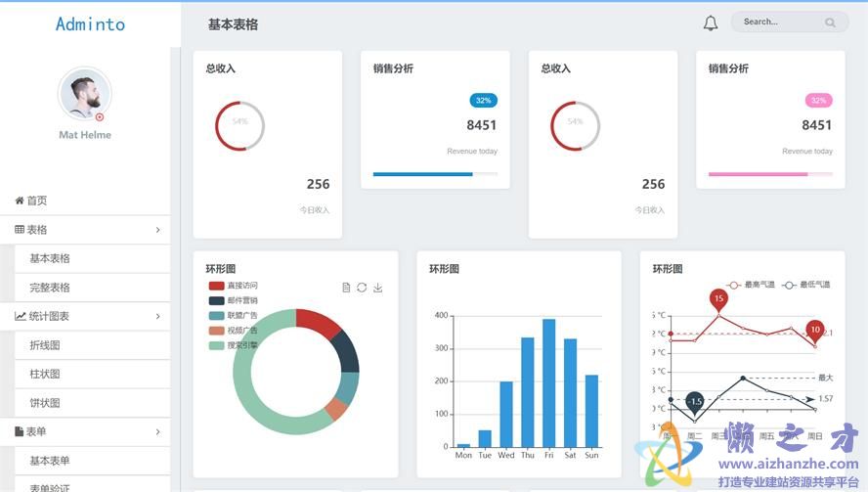Download donut chart as image icon
Screen dimensions: 868x492
[377, 288]
